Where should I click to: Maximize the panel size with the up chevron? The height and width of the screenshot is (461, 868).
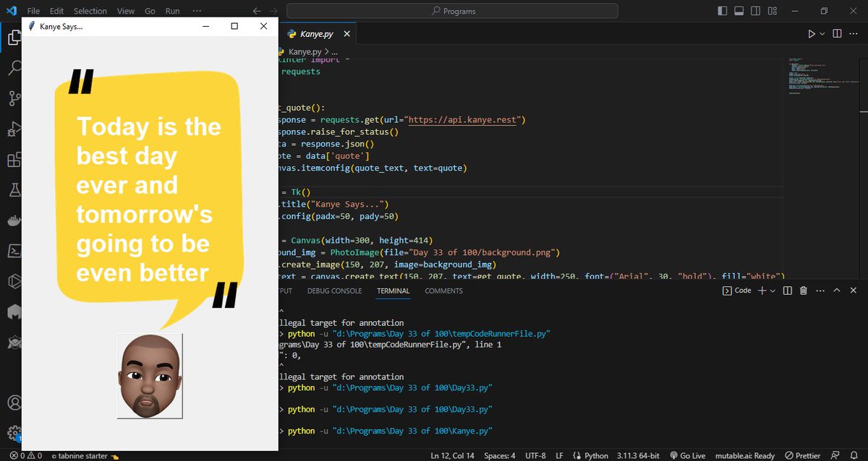point(837,290)
